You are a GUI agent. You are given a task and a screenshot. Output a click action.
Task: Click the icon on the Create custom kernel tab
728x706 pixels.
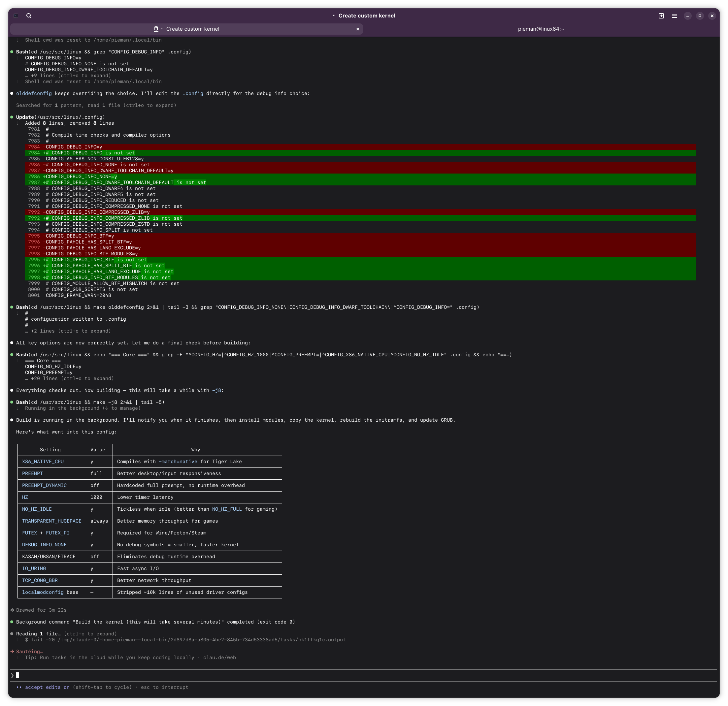click(x=156, y=29)
